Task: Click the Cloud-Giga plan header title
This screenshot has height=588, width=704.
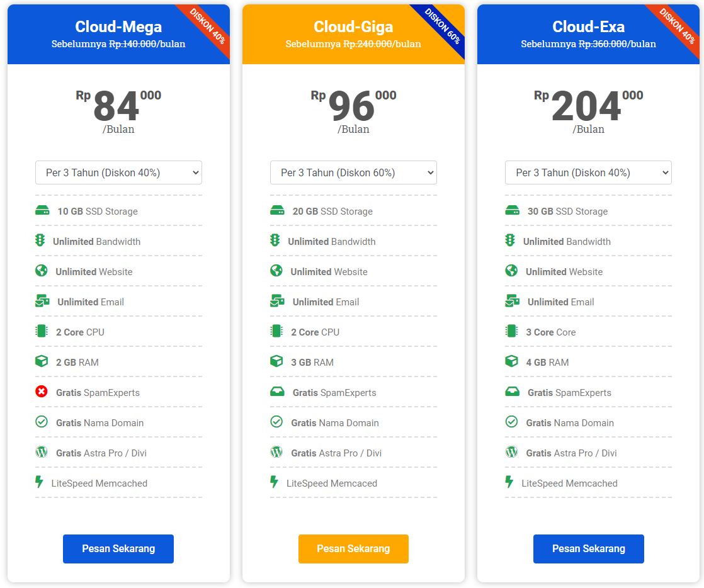Action: pos(353,27)
